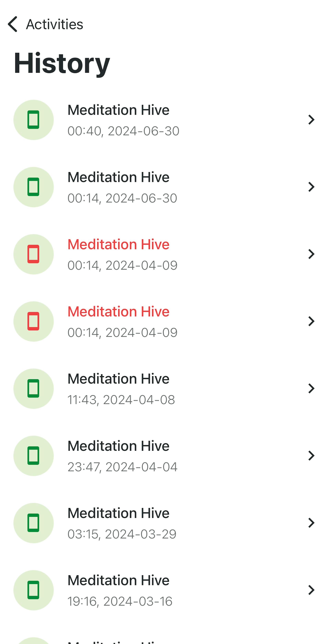Toggle the second red April 9 entry
Image resolution: width=330 pixels, height=644 pixels.
click(165, 321)
